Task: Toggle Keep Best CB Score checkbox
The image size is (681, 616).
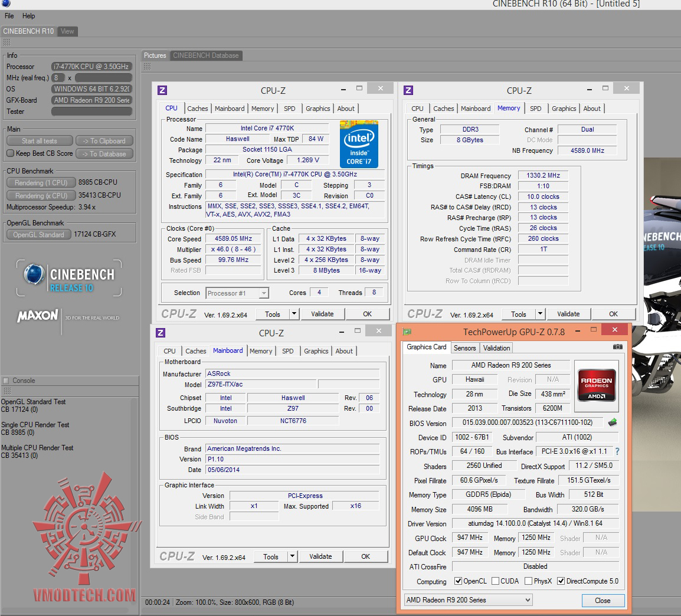Action: point(11,153)
